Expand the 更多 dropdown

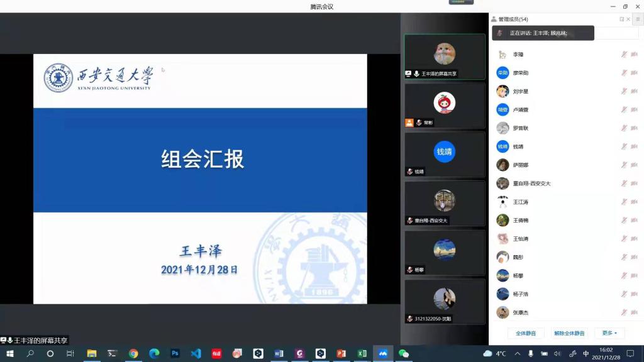pos(609,333)
